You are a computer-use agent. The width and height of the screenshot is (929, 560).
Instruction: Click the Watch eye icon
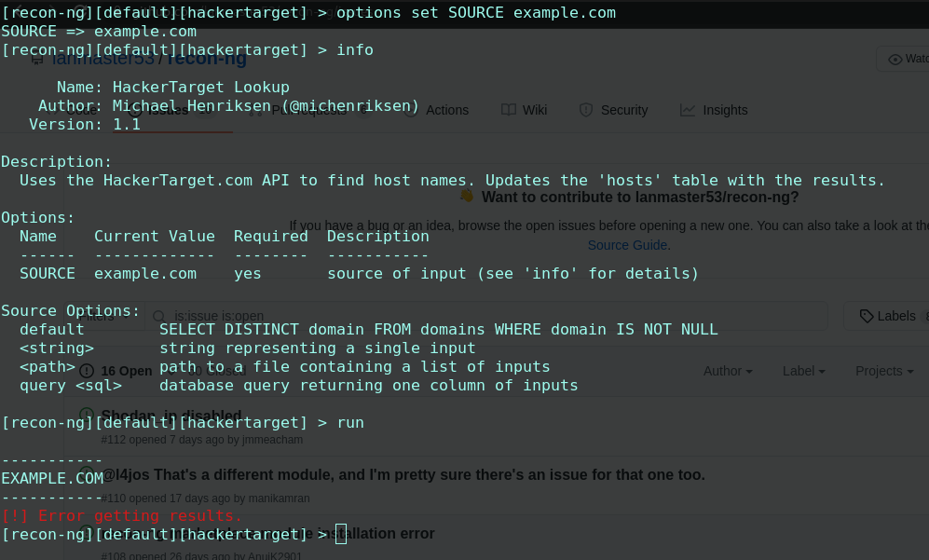tap(895, 58)
